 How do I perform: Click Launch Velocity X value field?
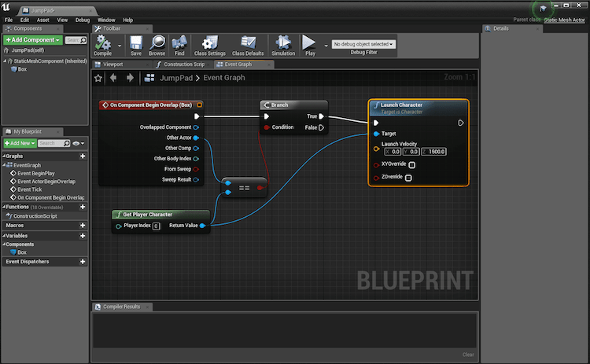click(x=393, y=152)
